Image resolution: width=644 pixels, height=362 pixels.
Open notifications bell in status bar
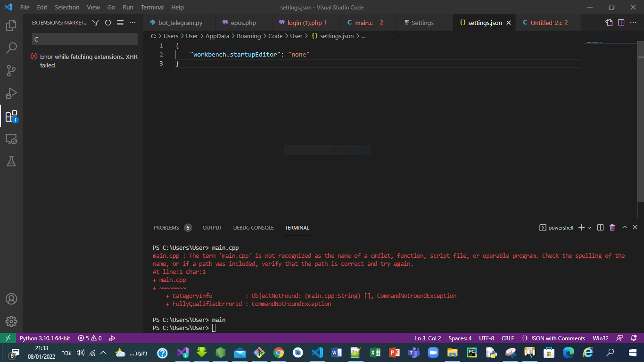(x=633, y=338)
